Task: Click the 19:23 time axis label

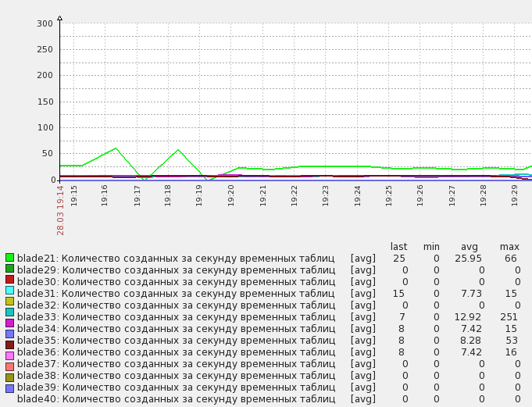Action: (x=326, y=196)
